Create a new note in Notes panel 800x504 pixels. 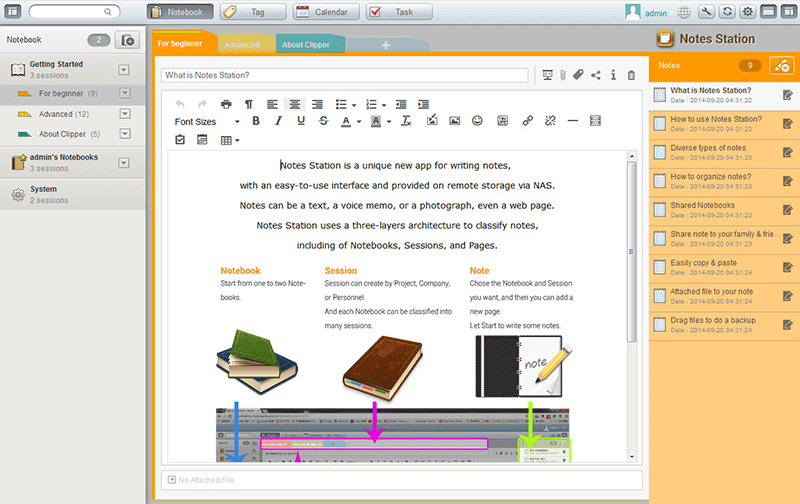click(782, 65)
